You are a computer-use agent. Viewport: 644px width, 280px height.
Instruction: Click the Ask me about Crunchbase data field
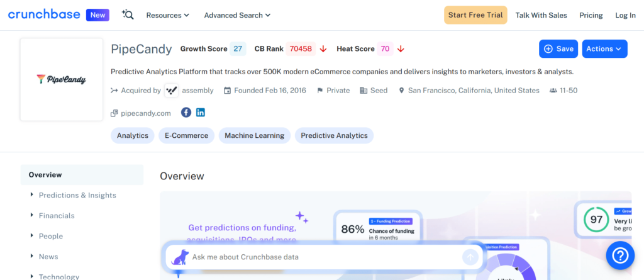[x=314, y=257]
